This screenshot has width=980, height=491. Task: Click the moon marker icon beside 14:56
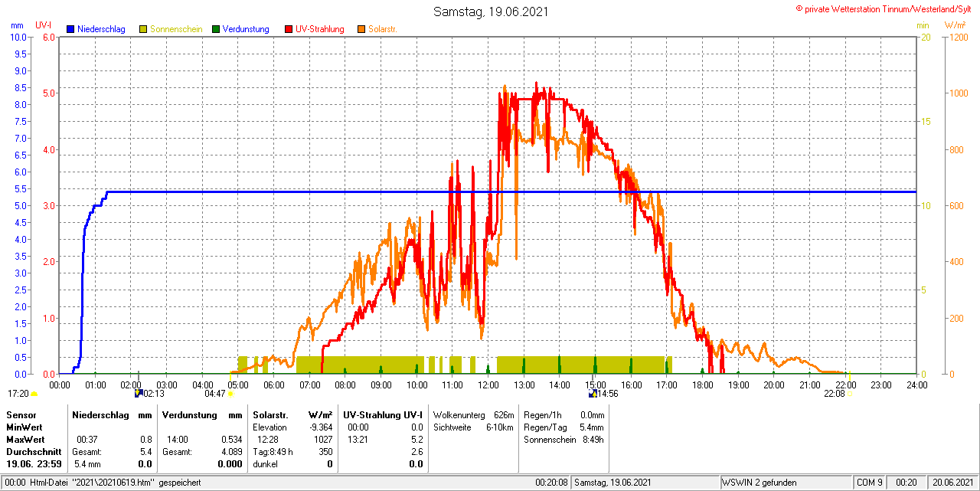(x=593, y=393)
